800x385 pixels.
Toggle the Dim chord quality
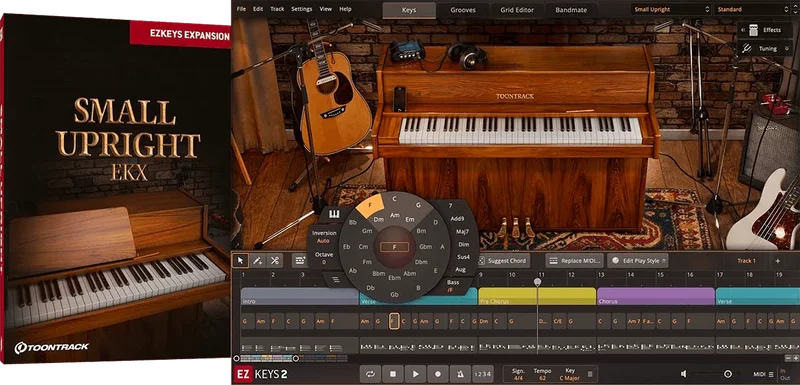point(463,244)
